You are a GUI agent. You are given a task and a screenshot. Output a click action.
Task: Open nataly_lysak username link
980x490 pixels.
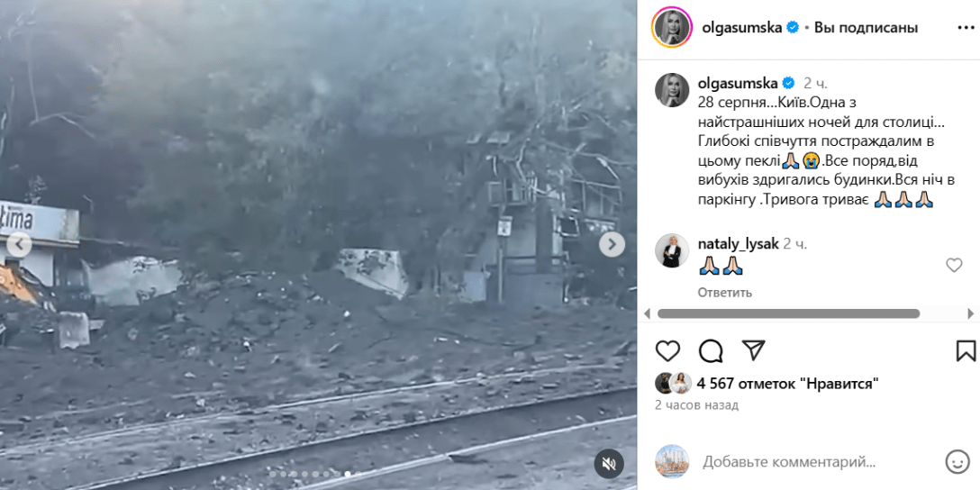[738, 244]
